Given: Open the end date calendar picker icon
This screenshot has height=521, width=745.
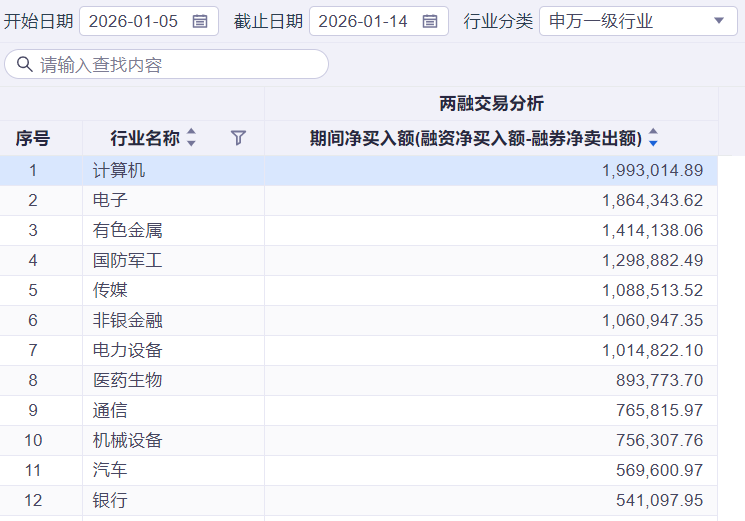Looking at the screenshot, I should coord(430,21).
